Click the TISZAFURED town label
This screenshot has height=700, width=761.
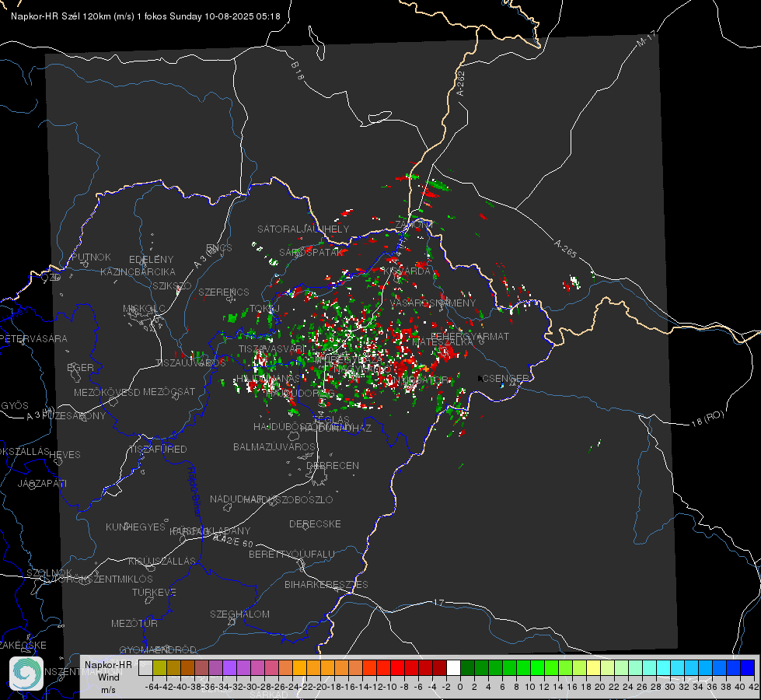coord(158,450)
